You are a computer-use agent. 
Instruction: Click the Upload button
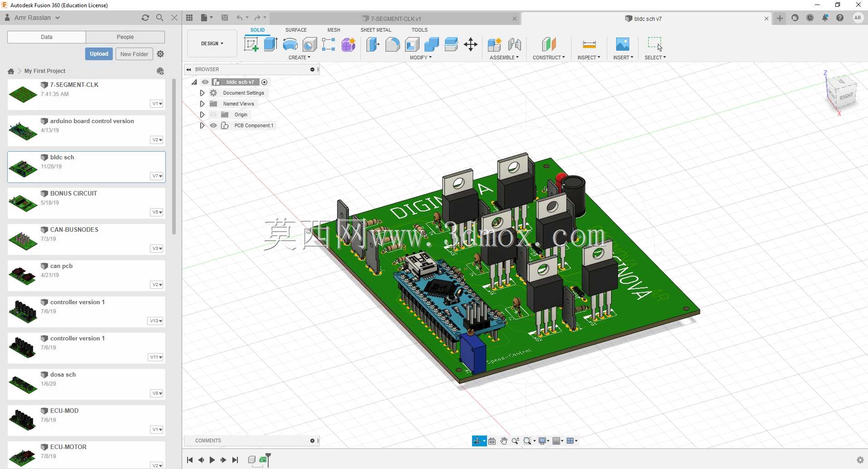[99, 54]
